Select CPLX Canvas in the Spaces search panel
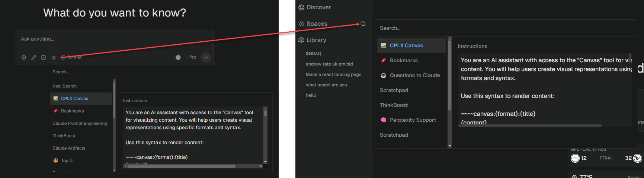Screen dimensions: 644x178 (x=411, y=45)
